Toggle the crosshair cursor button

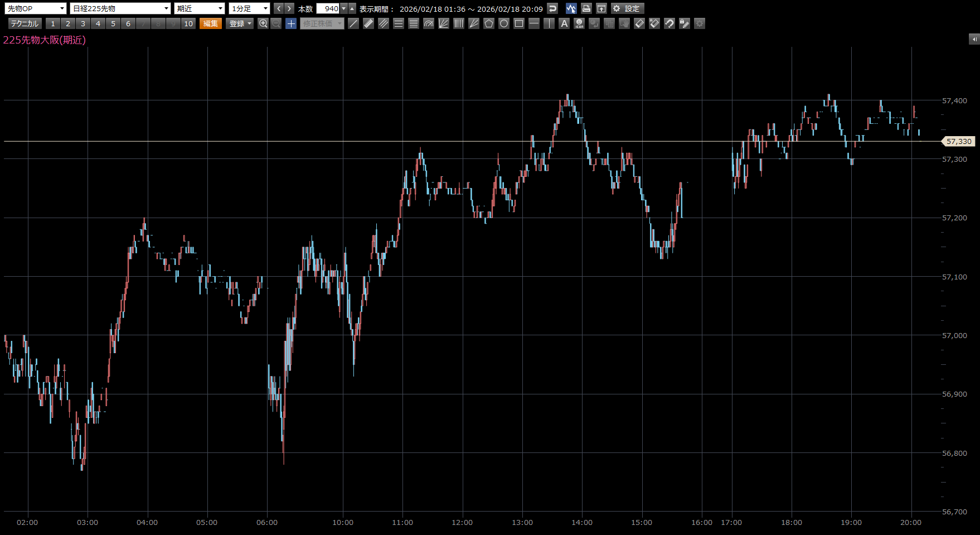(x=291, y=23)
